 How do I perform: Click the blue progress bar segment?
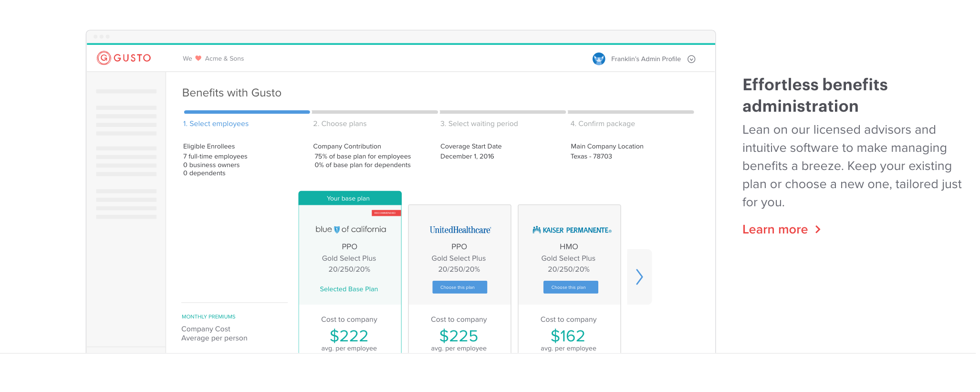247,112
